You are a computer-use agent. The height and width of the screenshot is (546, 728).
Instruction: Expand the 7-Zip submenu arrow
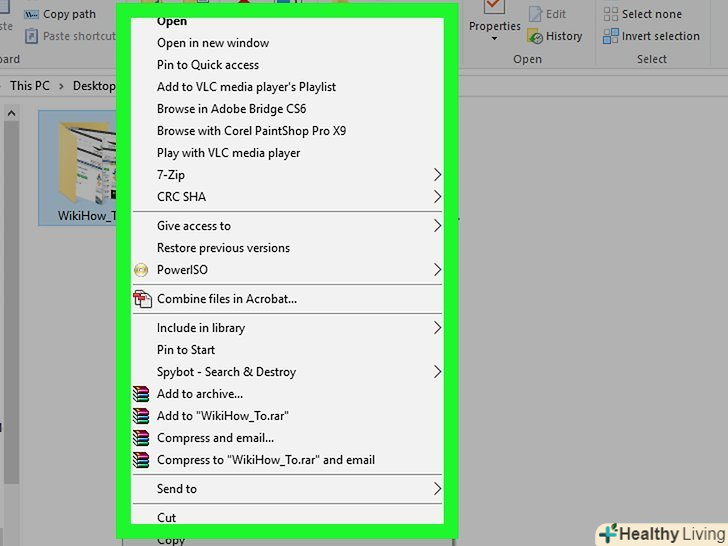437,175
